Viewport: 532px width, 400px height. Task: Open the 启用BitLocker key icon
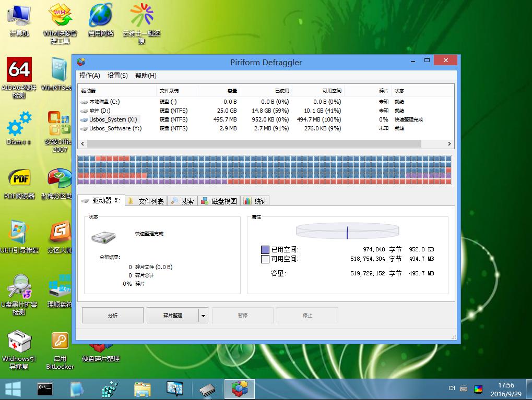pos(60,342)
